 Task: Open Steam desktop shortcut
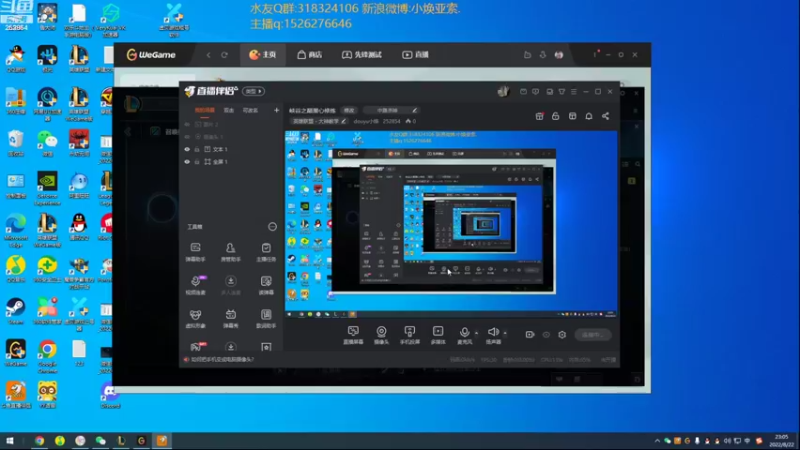(x=16, y=311)
